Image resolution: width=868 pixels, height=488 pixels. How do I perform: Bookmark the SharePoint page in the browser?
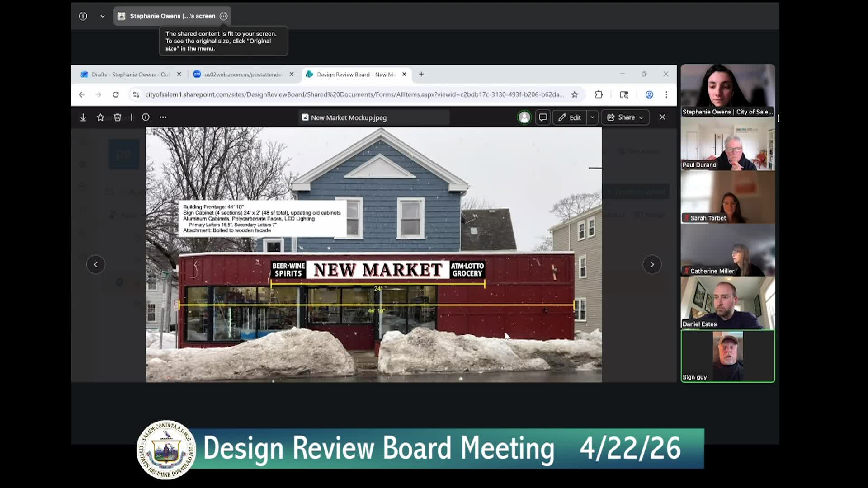pos(574,94)
